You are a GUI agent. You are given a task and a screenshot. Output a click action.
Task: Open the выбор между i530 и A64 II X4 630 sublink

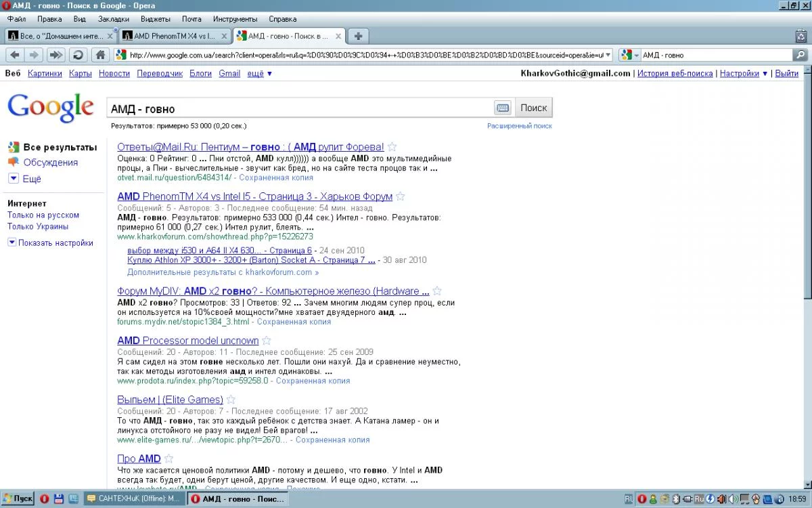[x=219, y=250]
